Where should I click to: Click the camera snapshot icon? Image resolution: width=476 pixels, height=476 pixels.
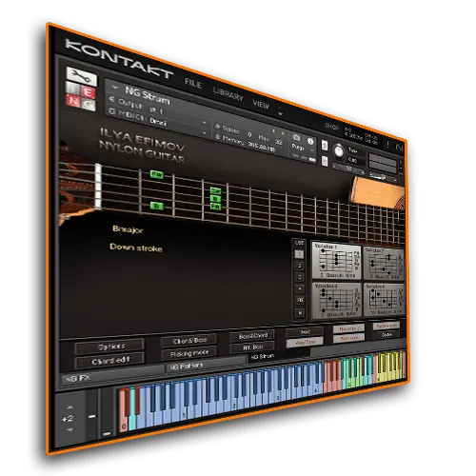(296, 138)
